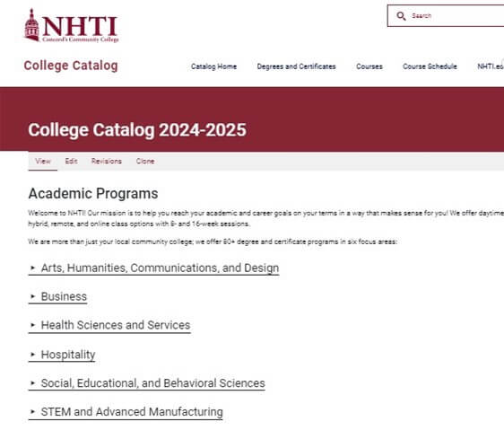This screenshot has height=439, width=504.
Task: Expand STEM and Advanced Manufacturing section
Action: 126,412
